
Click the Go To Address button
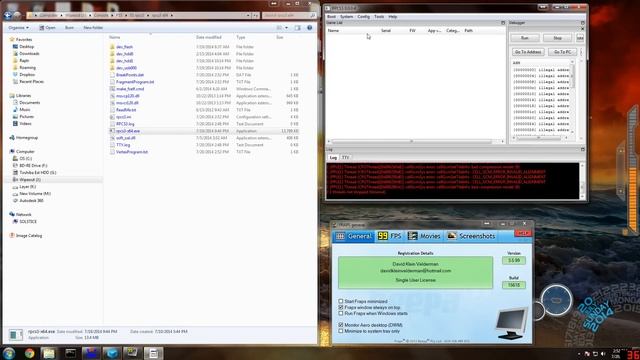click(528, 52)
